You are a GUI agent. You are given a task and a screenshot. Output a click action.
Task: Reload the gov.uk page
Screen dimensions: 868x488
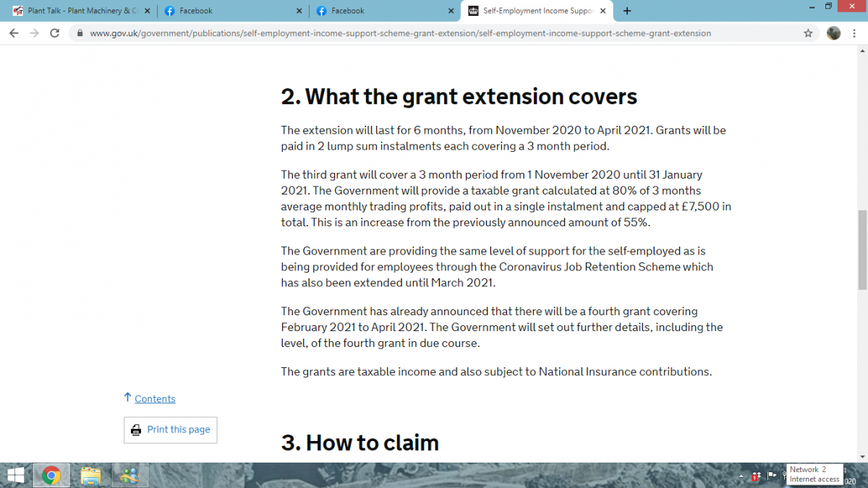click(x=54, y=33)
